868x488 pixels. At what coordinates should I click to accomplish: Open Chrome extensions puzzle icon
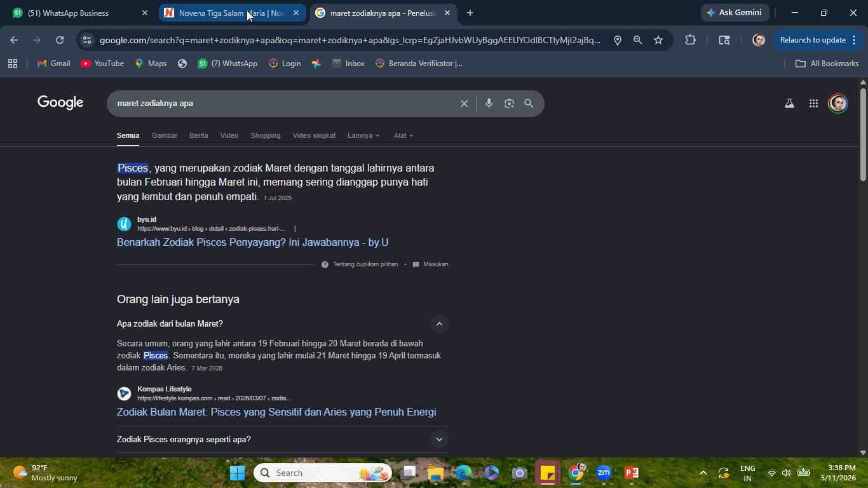691,40
